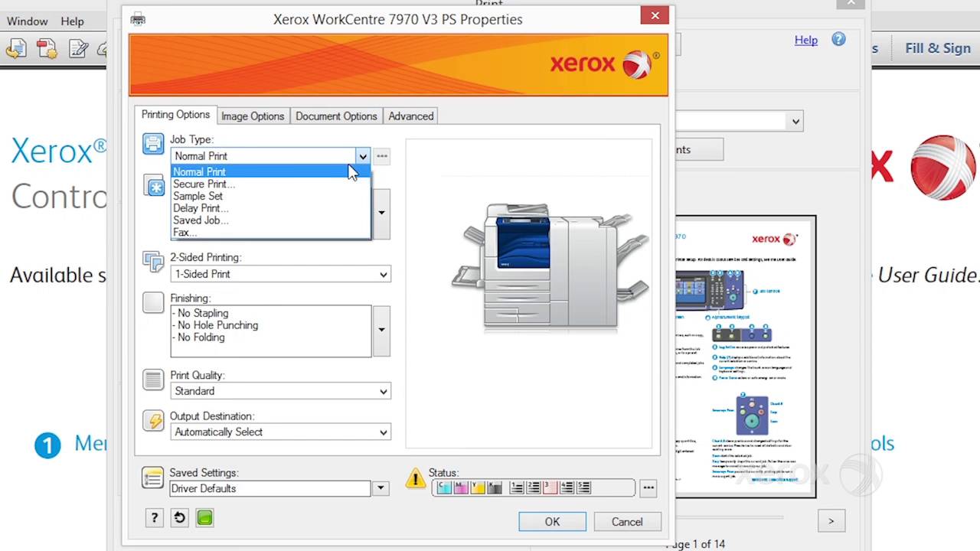
Task: Go to next preview page arrow
Action: [x=831, y=521]
